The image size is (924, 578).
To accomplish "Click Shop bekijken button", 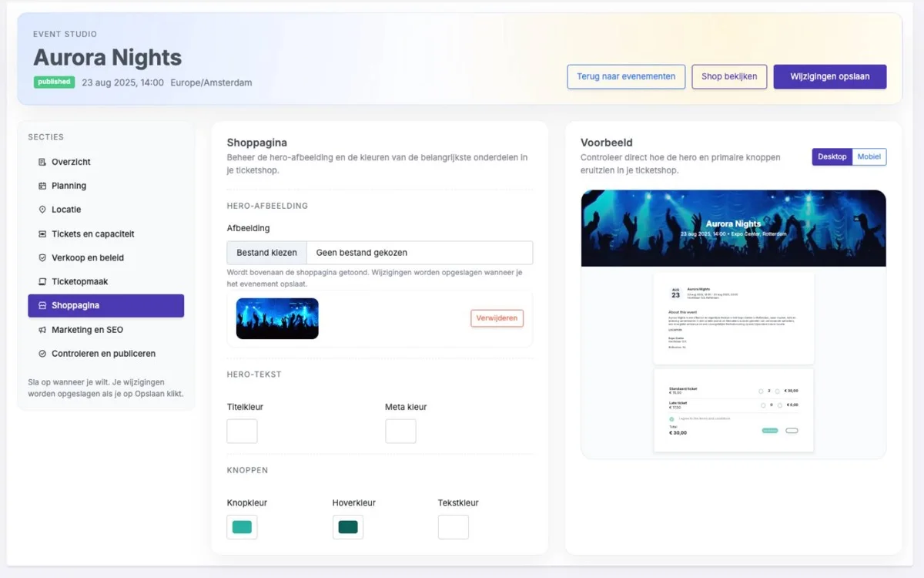I will tap(729, 76).
